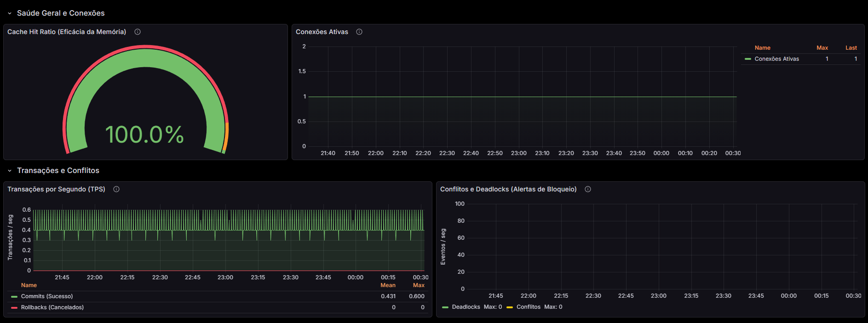Sort TPS legend by Mean column
Screen dimensions: 868x323
tap(388, 285)
